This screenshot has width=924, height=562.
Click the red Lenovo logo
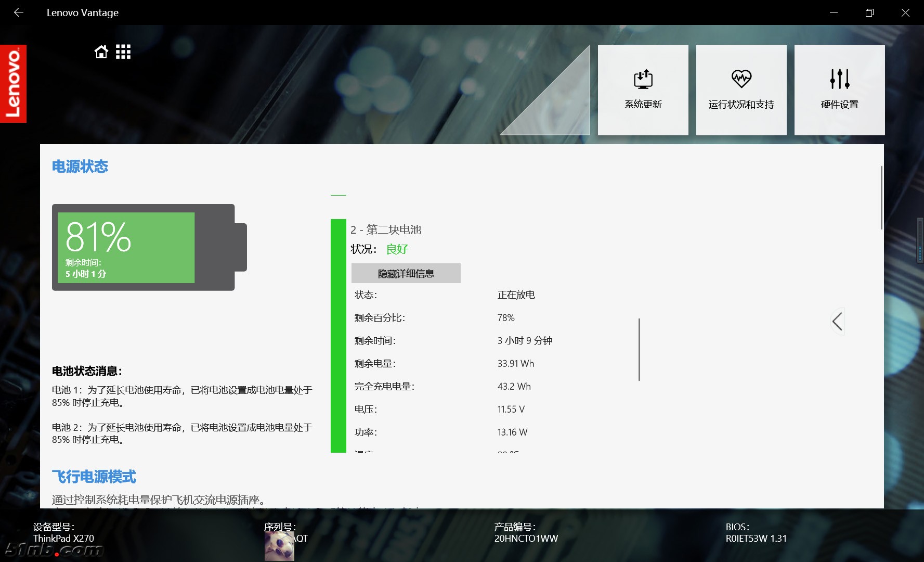pyautogui.click(x=13, y=84)
